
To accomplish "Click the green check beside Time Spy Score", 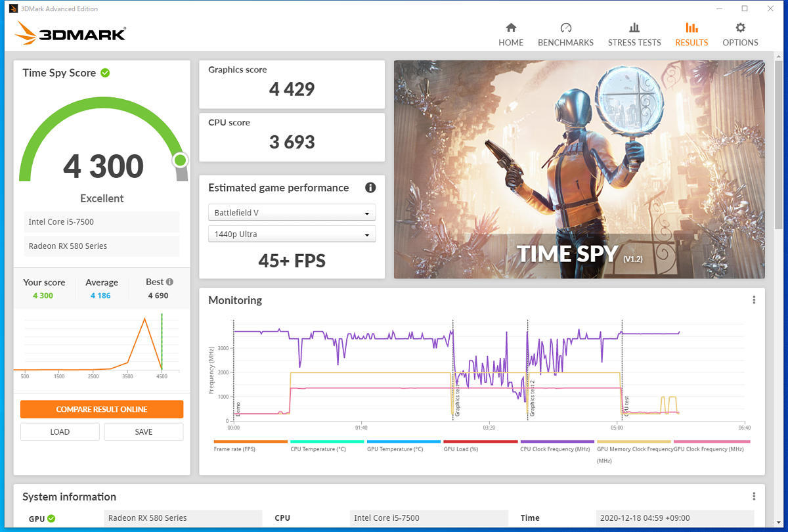I will tap(105, 73).
